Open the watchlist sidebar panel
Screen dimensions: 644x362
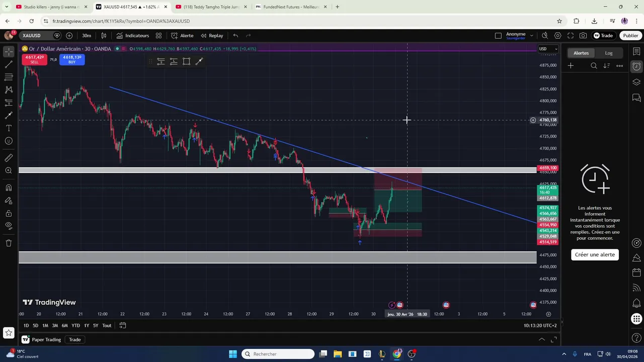[636, 51]
